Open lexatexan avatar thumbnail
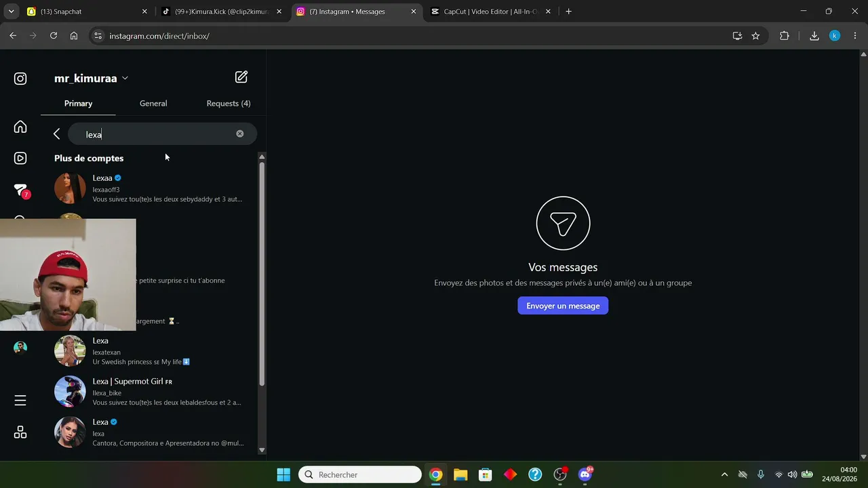This screenshot has height=488, width=868. 70,351
